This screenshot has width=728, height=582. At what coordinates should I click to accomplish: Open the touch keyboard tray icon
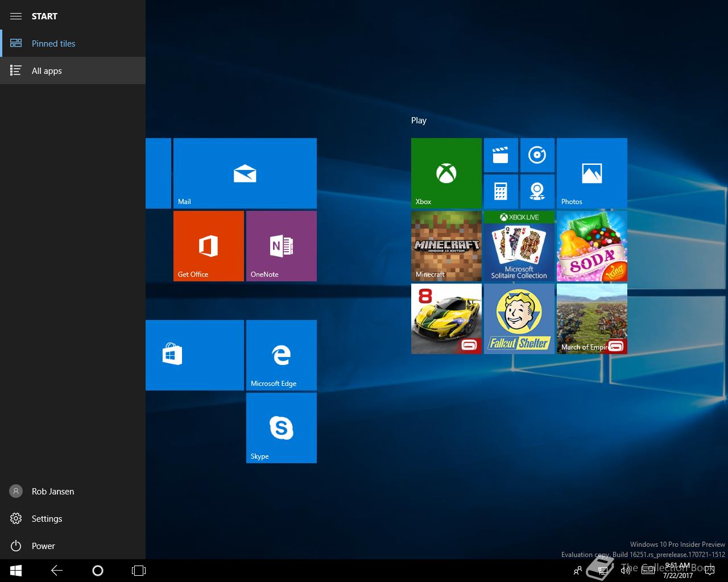[648, 571]
